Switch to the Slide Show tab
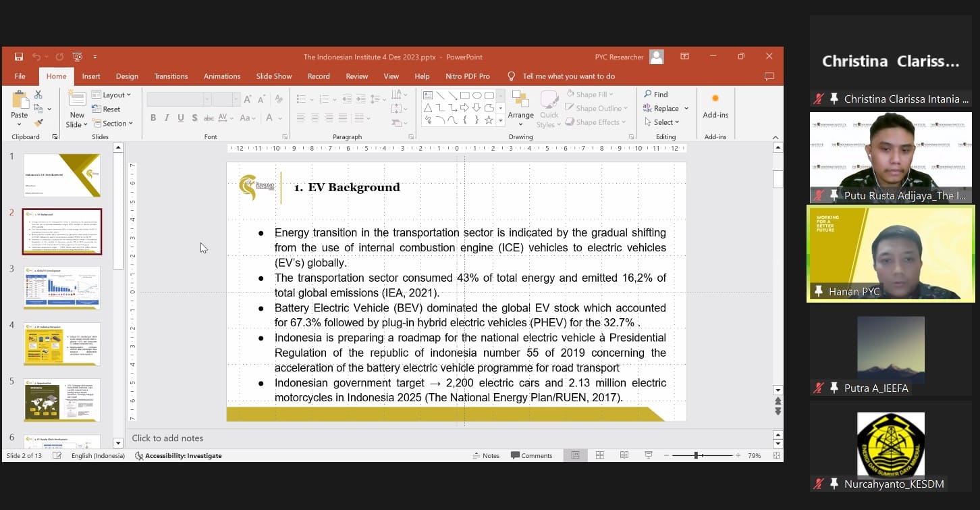Screen dimensions: 980x510 (x=273, y=76)
